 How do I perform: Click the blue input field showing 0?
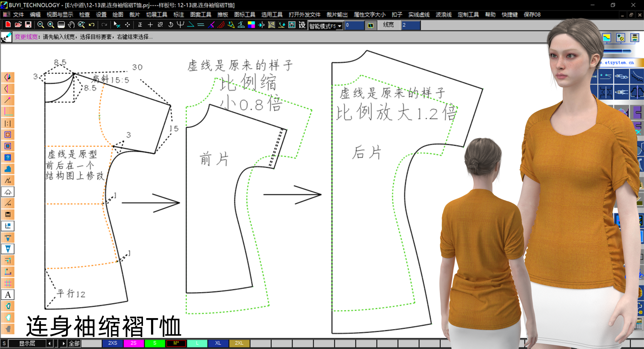354,25
